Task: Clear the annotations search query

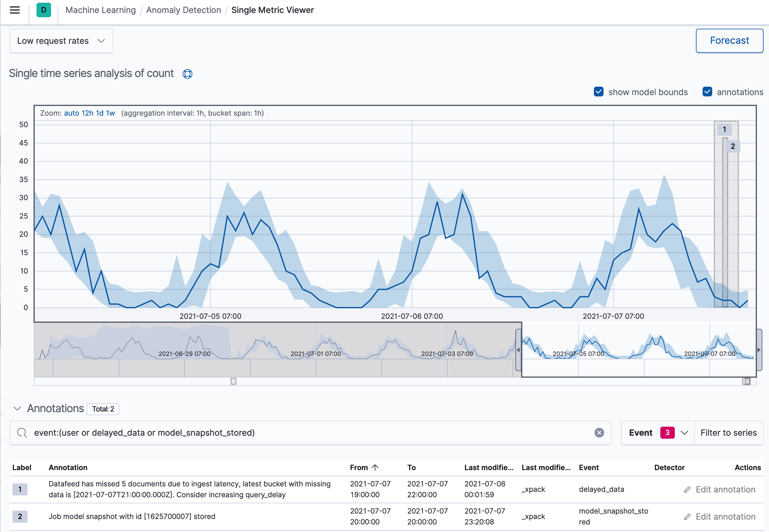Action: click(x=599, y=433)
